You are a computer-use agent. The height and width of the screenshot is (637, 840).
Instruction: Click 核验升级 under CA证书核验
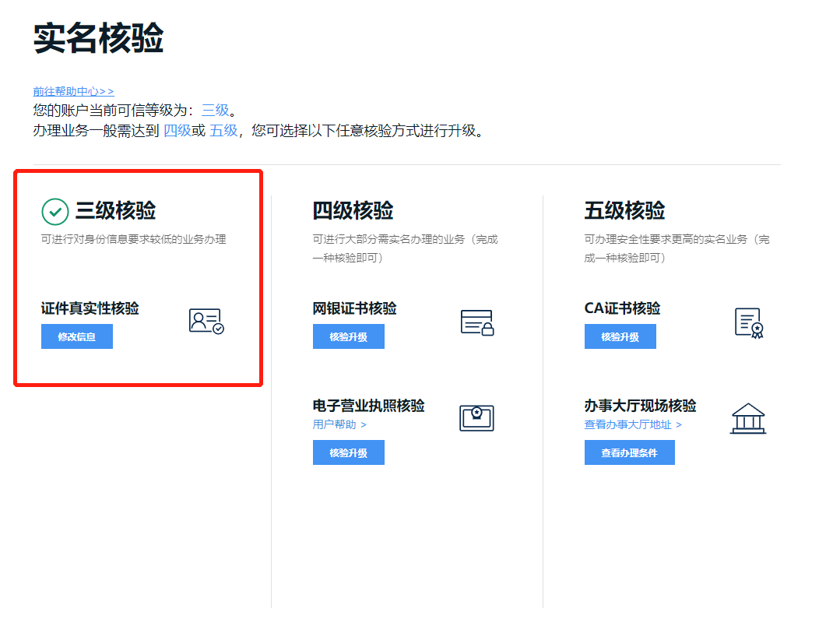620,336
